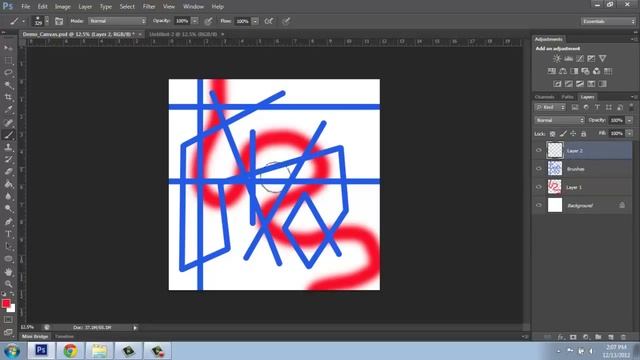The width and height of the screenshot is (640, 360).
Task: Select the History Brush tool
Action: coord(8,159)
